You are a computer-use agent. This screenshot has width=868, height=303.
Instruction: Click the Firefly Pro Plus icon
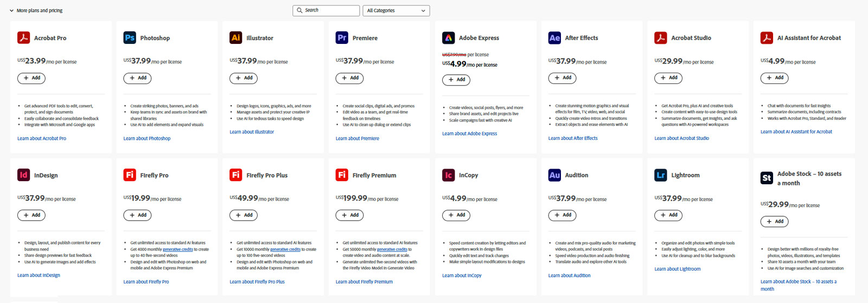pyautogui.click(x=236, y=175)
